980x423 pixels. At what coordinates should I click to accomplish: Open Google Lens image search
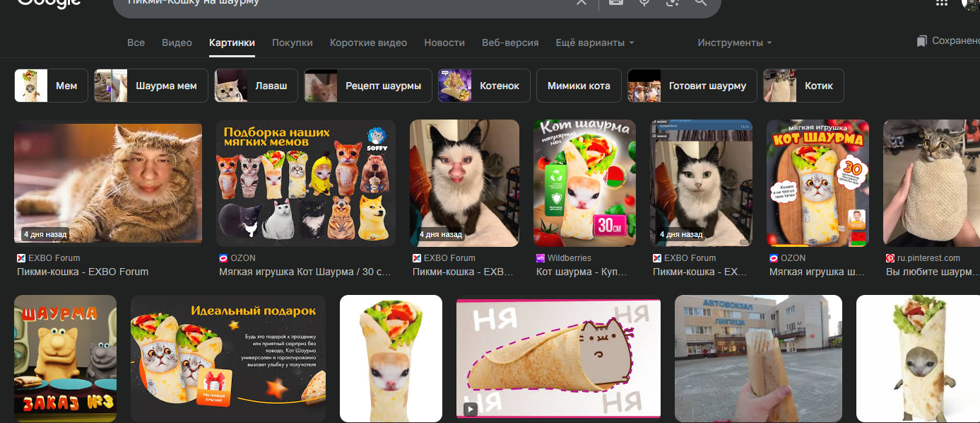point(672,3)
